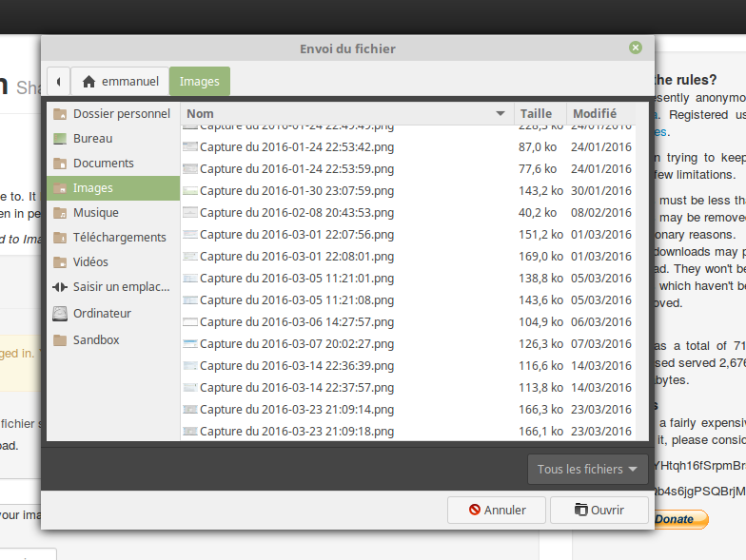This screenshot has height=560, width=746.
Task: Select Capture du 2016-03-01 22:08:01.png
Action: [x=407, y=257]
